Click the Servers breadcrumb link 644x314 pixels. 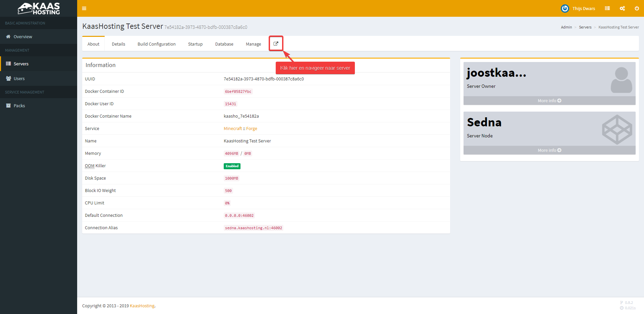pyautogui.click(x=585, y=27)
